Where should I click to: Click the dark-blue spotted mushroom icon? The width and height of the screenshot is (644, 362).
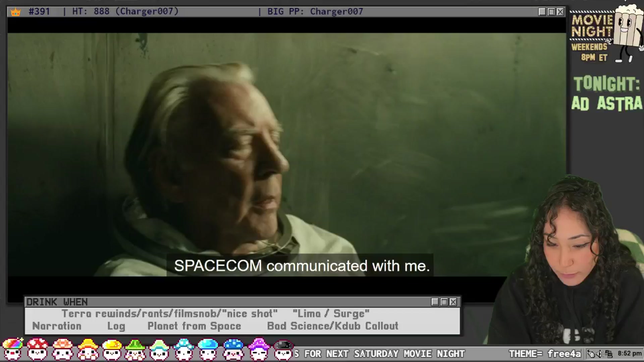[233, 349]
